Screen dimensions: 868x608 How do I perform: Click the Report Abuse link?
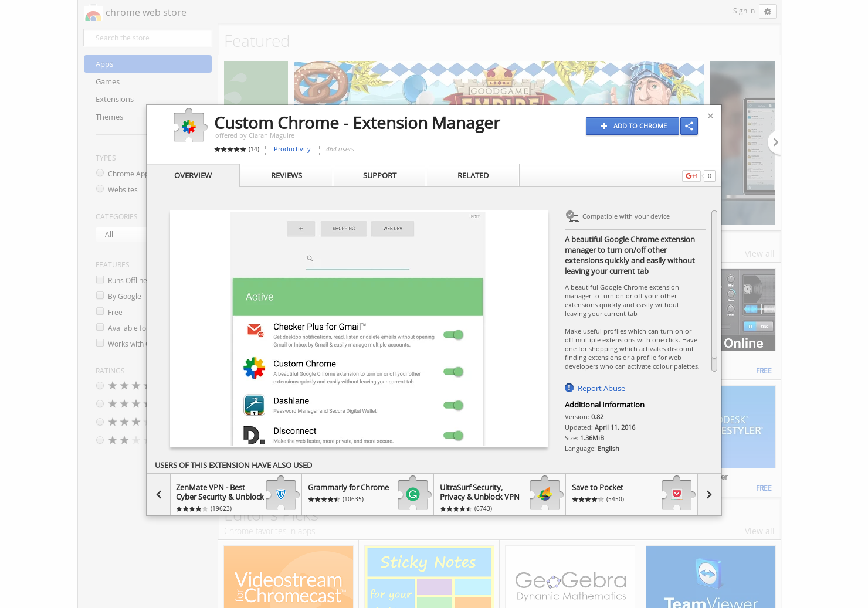(601, 388)
